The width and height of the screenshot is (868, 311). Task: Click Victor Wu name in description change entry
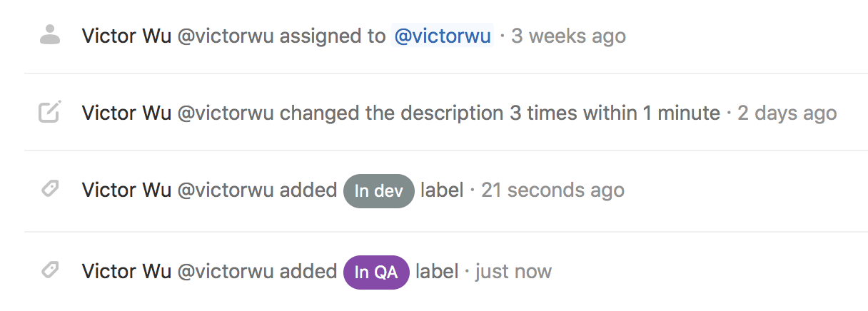click(x=126, y=113)
